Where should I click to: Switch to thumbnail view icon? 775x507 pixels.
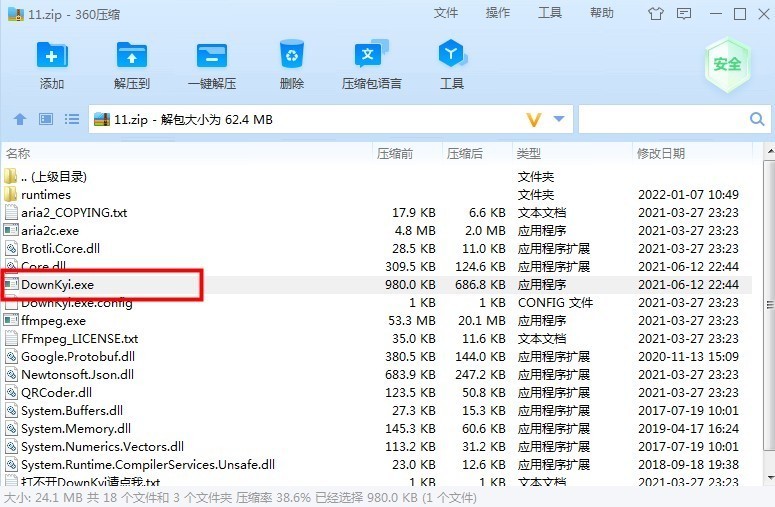click(x=46, y=119)
